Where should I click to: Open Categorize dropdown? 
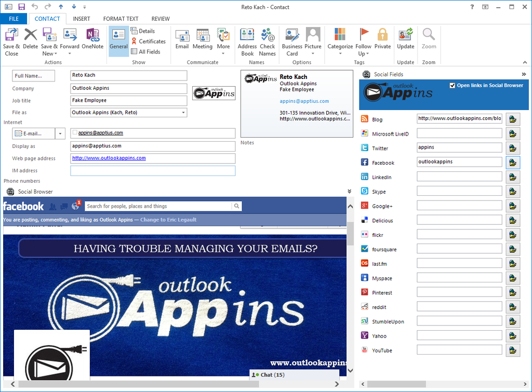tap(340, 53)
